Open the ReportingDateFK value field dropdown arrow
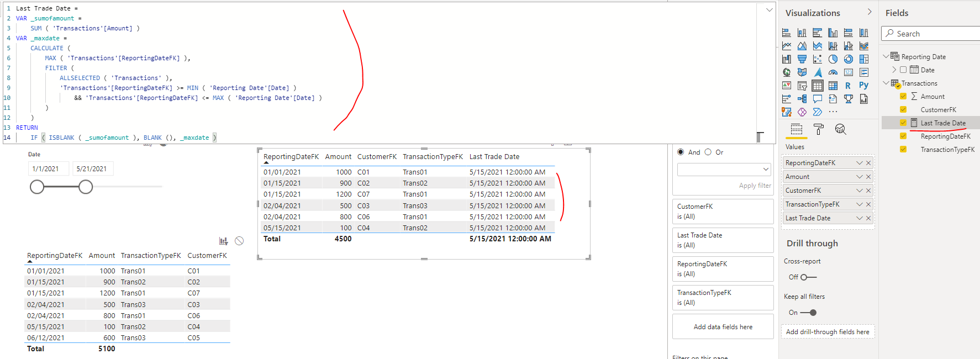980x359 pixels. [859, 163]
